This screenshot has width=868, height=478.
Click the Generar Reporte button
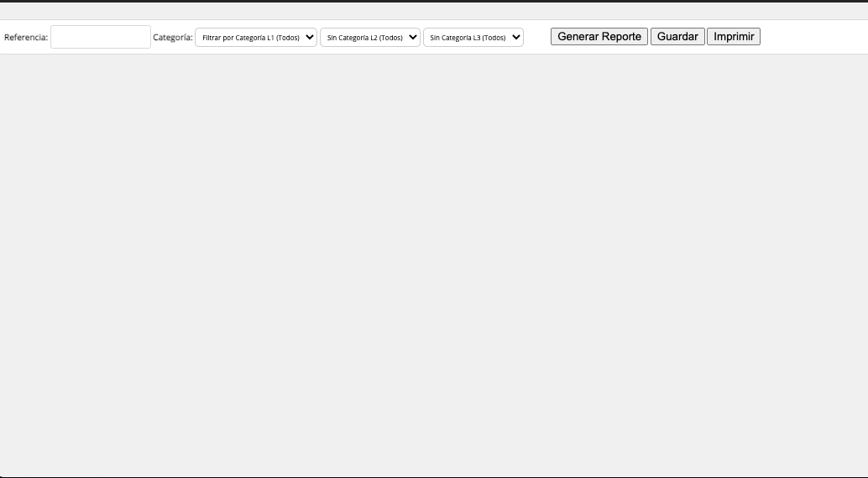coord(599,37)
